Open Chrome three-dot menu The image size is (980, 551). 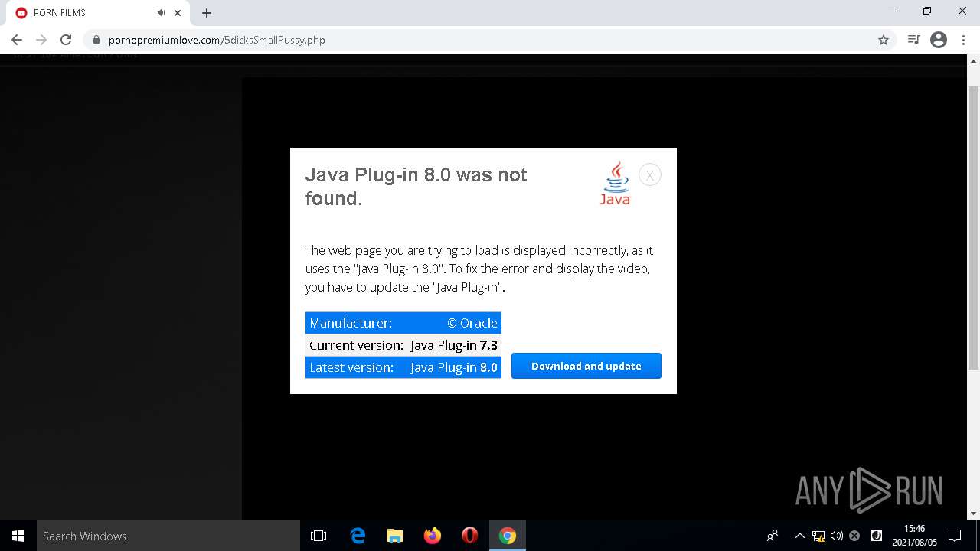964,40
